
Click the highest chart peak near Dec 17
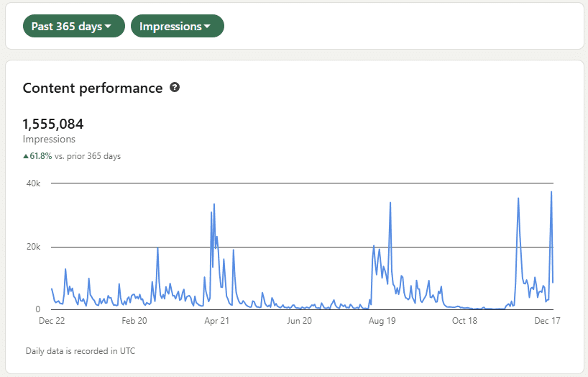click(551, 192)
